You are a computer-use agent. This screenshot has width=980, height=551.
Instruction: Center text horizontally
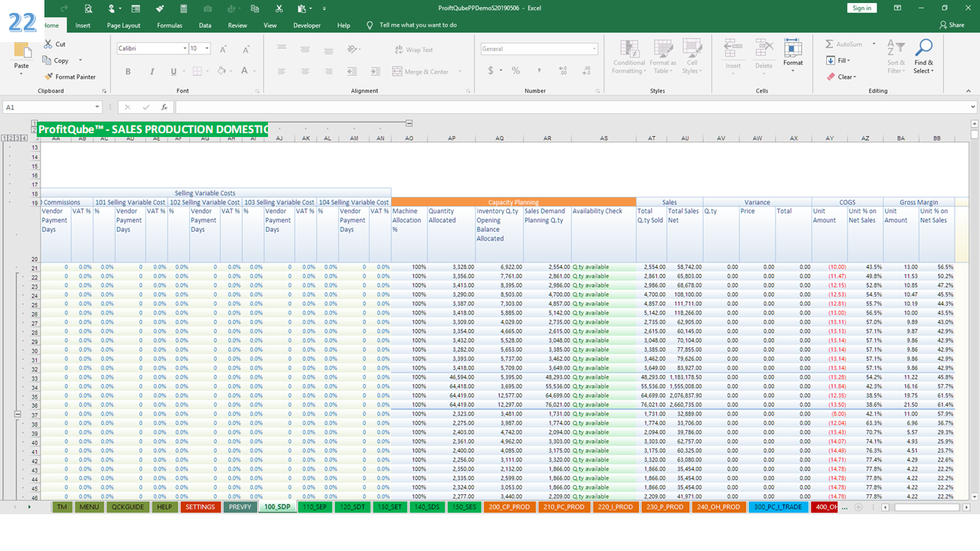tap(305, 71)
